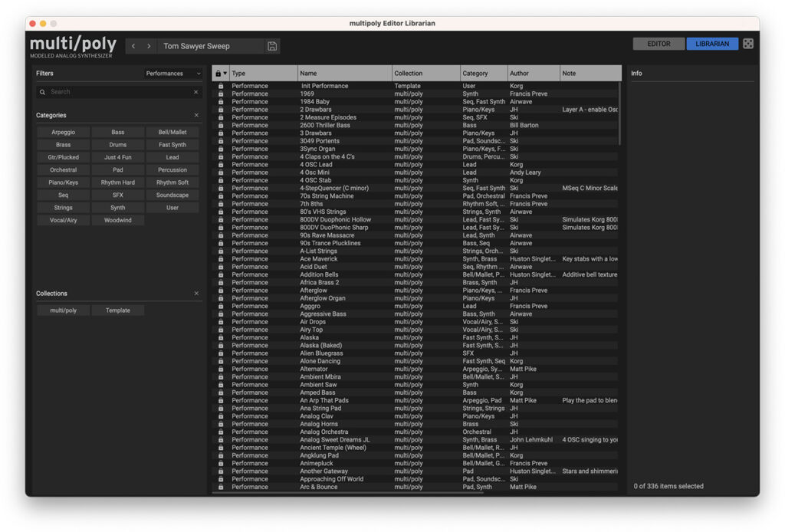Click the randomize dice icon
This screenshot has height=532, width=785.
748,44
